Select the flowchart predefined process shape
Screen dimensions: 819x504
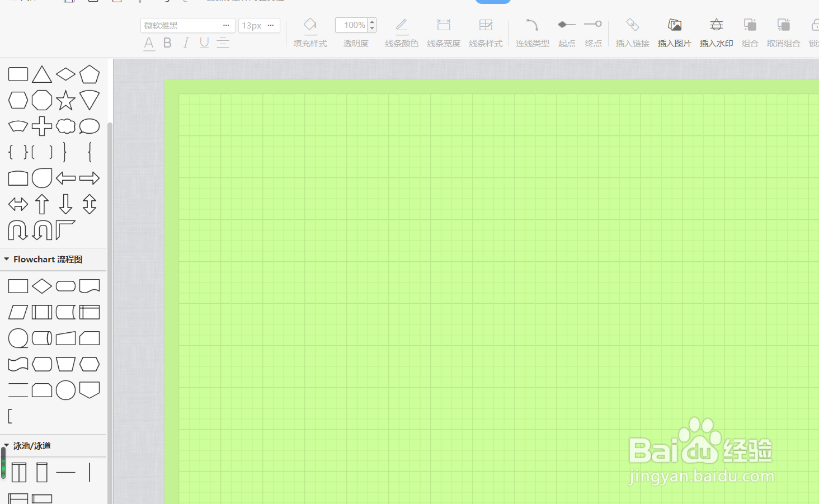coord(42,312)
